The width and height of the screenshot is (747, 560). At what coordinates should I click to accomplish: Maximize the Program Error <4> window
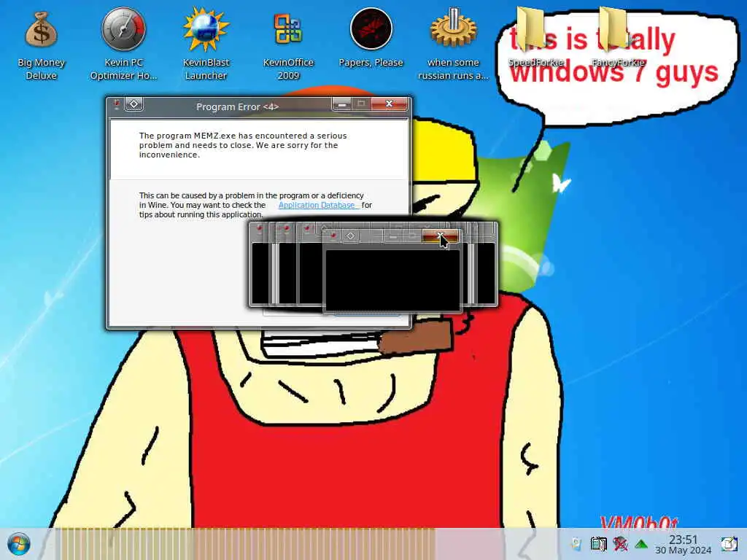[x=361, y=104]
